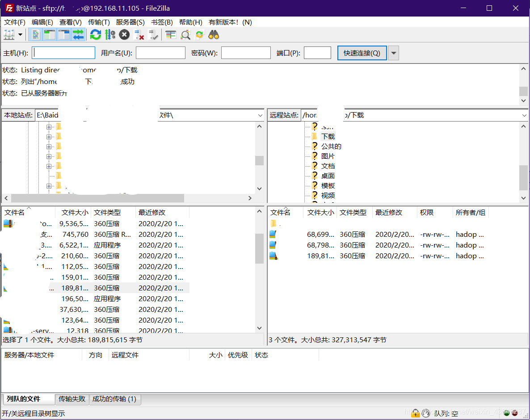530x420 pixels.
Task: Click archive icon of remote file 68,798...
Action: pos(273,245)
